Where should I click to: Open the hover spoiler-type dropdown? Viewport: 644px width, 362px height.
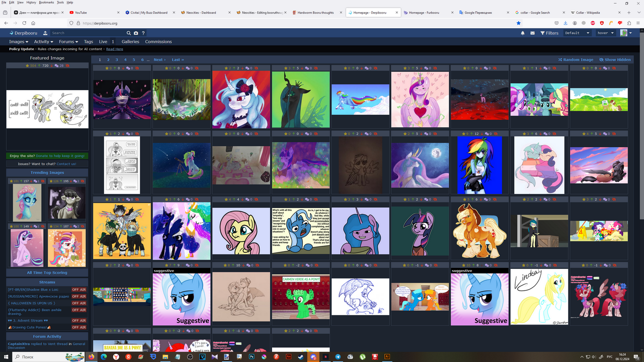605,33
